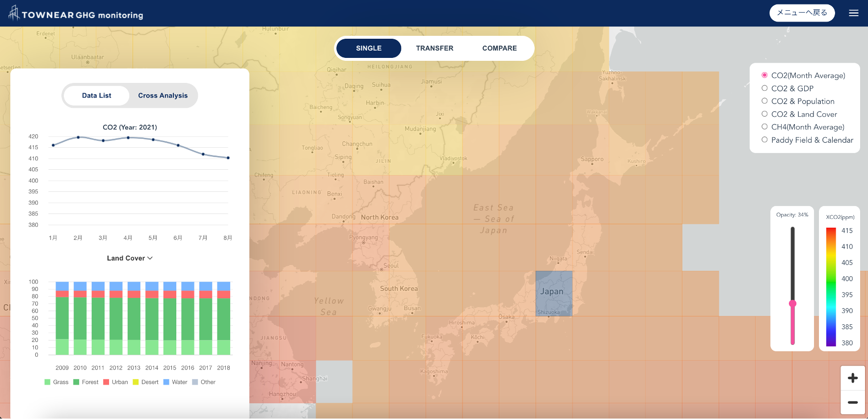This screenshot has width=868, height=419.
Task: Click the 2月 data point on CO2 chart
Action: click(x=78, y=137)
